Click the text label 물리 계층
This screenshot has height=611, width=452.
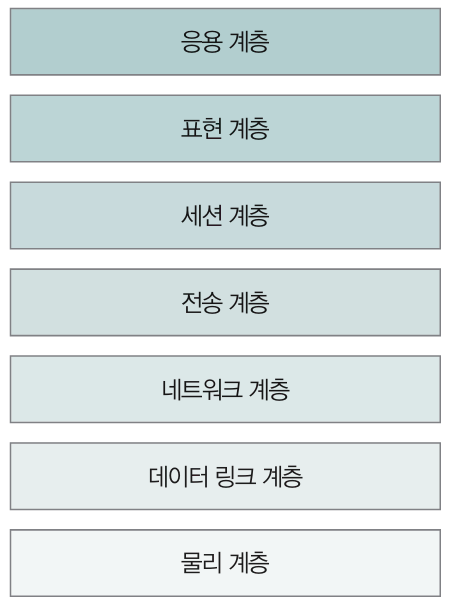pyautogui.click(x=225, y=563)
